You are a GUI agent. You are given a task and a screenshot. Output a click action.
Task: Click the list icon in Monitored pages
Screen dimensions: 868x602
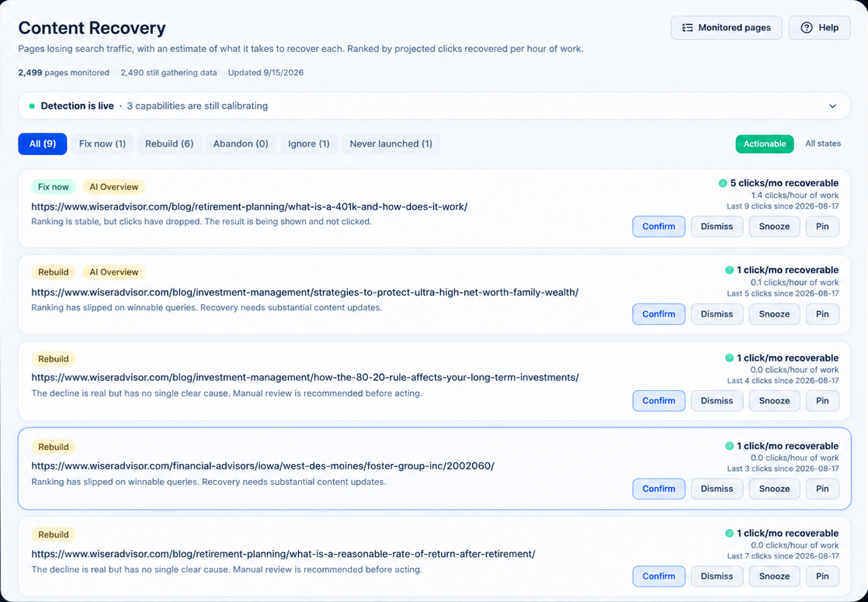[x=687, y=28]
